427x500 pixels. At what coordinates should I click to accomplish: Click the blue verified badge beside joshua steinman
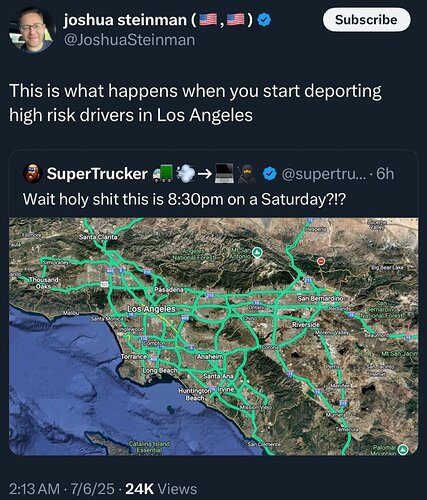pyautogui.click(x=265, y=21)
